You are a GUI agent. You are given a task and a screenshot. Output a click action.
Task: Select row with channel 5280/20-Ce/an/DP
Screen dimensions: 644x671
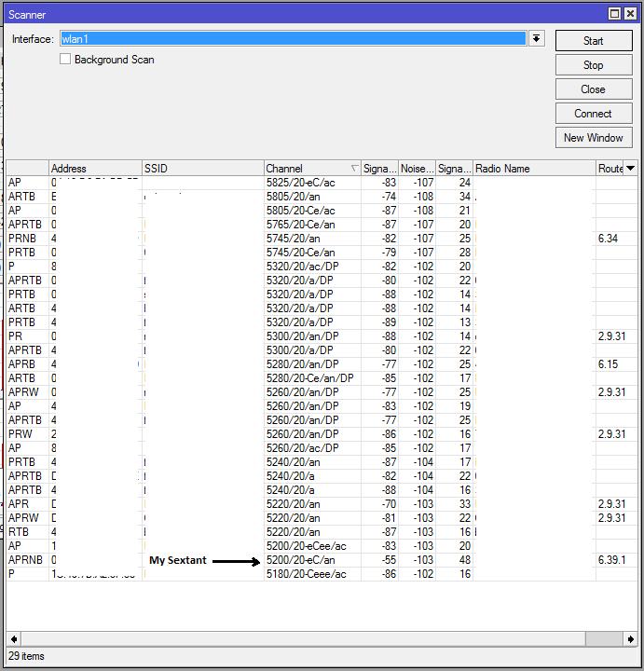[322, 378]
